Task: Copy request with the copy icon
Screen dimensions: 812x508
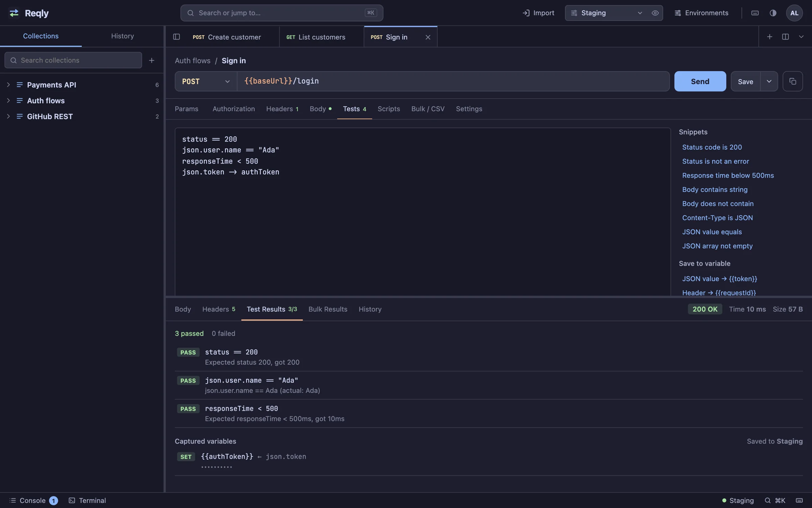Action: tap(792, 81)
